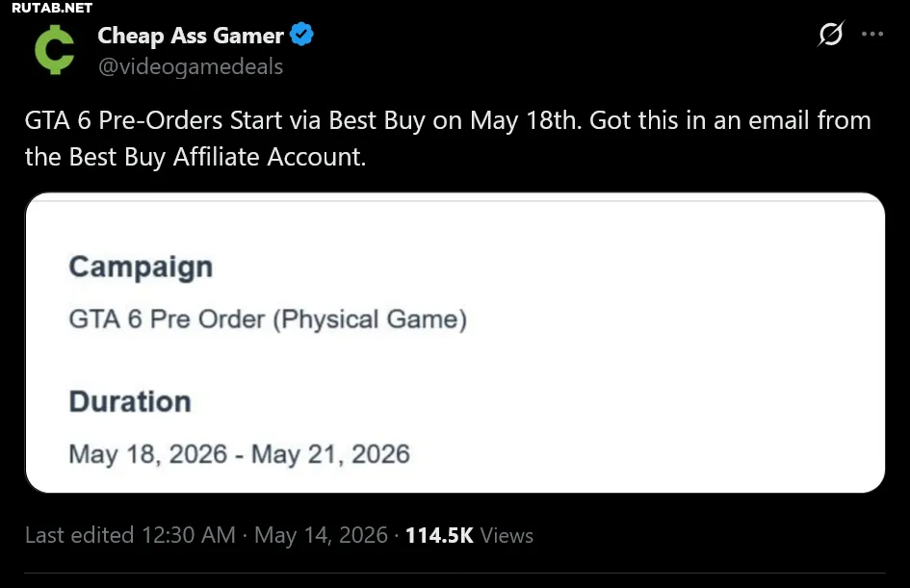Click the Campaign heading in the image
The width and height of the screenshot is (910, 588).
point(141,268)
